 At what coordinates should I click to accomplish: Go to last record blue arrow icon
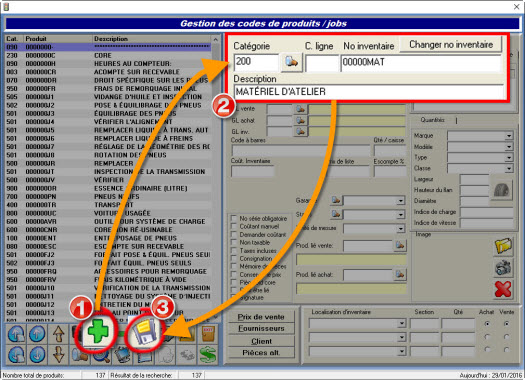click(x=16, y=355)
